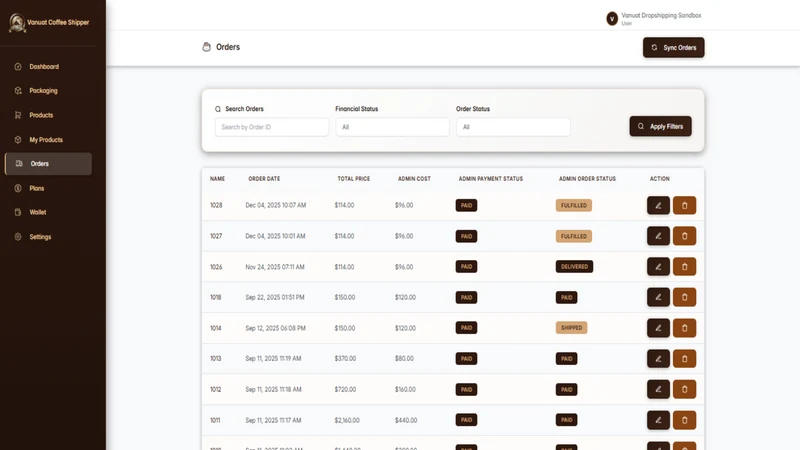Viewport: 800px width, 450px height.
Task: Delete order 1011
Action: click(x=684, y=420)
